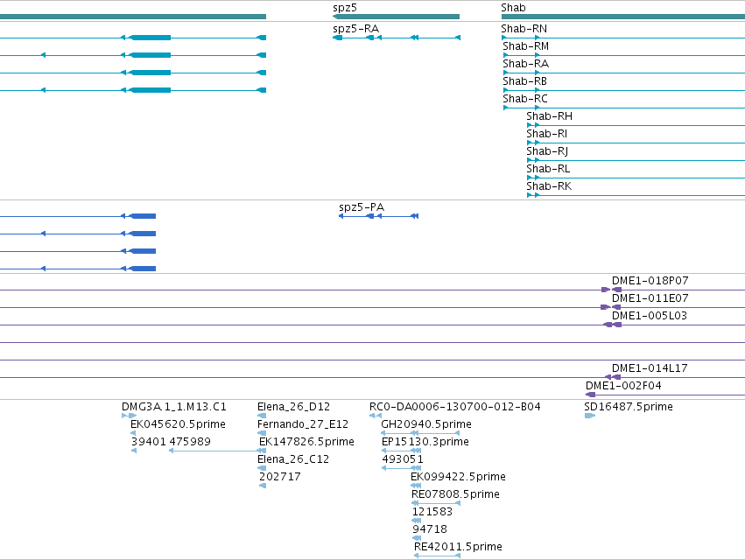Select the DME1-014L17 clone label
The height and width of the screenshot is (560, 745).
(650, 368)
